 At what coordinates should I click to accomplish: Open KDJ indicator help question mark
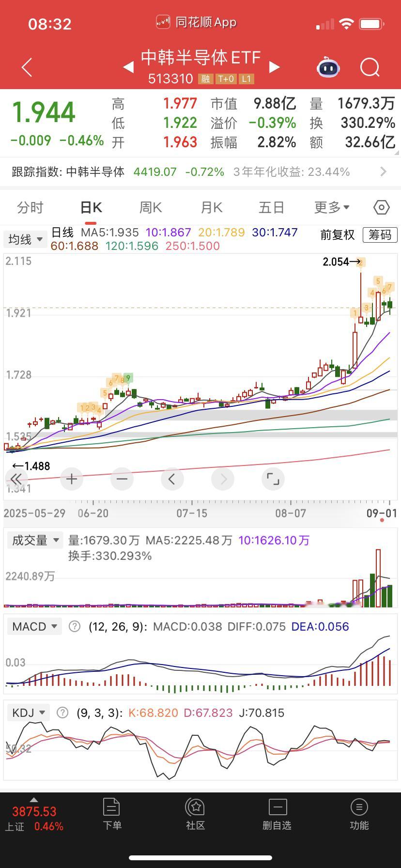pyautogui.click(x=62, y=713)
